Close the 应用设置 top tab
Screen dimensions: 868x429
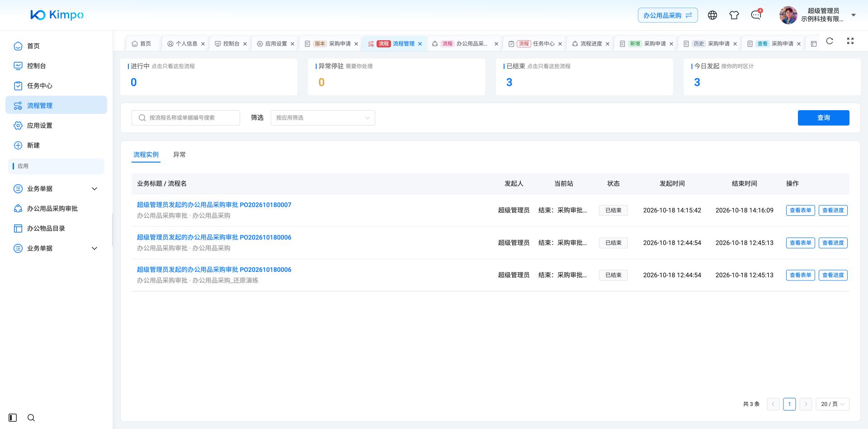pyautogui.click(x=292, y=44)
